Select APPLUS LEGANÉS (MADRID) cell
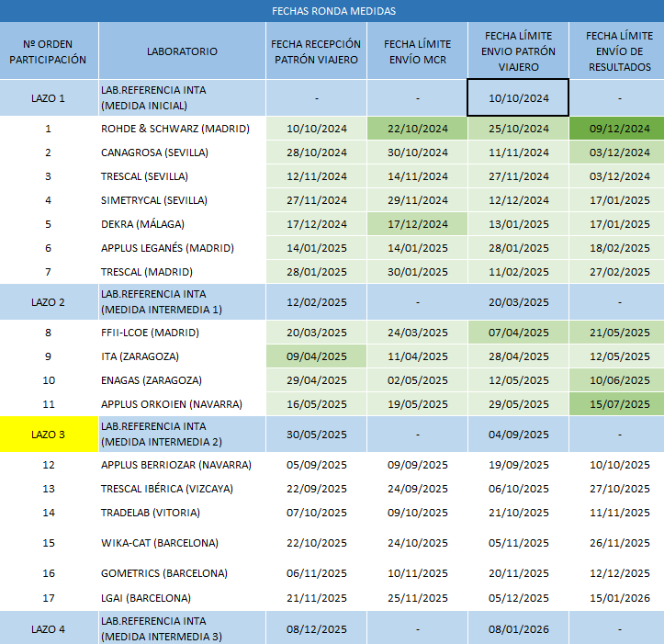664x644 pixels. point(182,248)
